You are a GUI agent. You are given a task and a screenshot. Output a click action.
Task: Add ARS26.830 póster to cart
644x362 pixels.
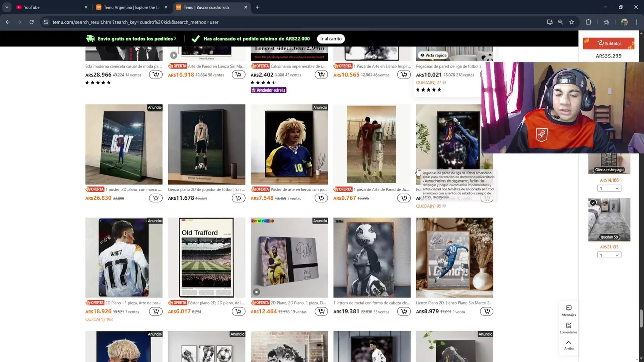(156, 198)
